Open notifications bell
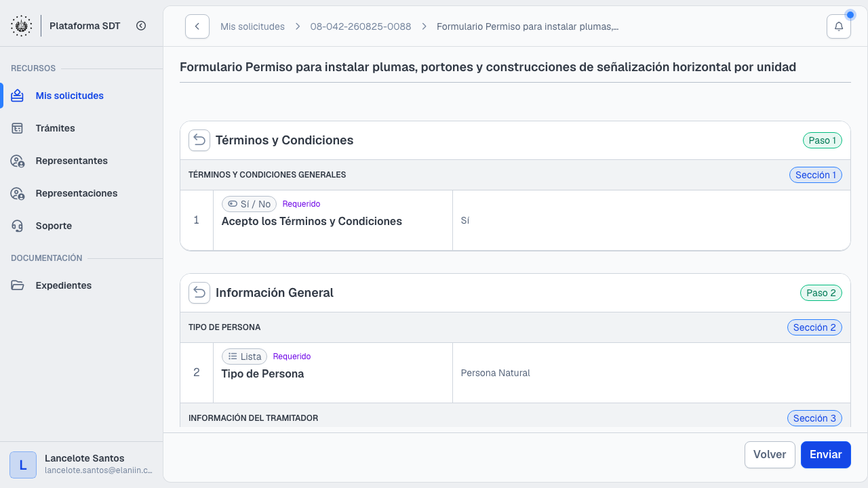 tap(839, 26)
